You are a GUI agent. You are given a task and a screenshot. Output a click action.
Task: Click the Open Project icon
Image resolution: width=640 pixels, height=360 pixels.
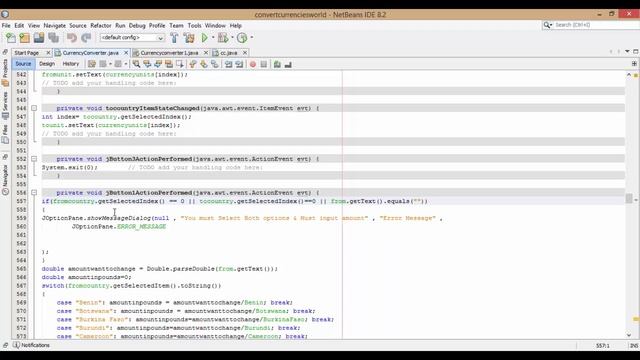(x=39, y=38)
